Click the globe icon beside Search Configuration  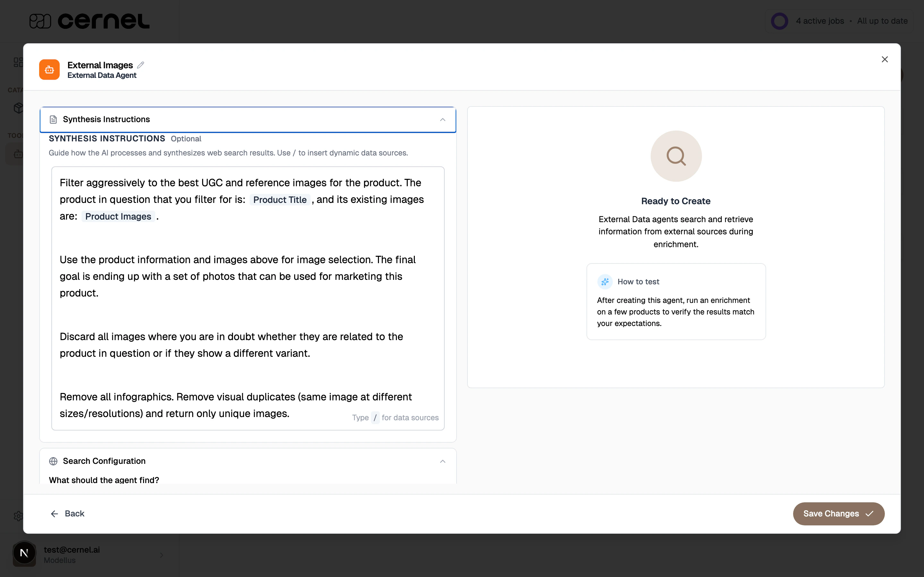(x=53, y=461)
